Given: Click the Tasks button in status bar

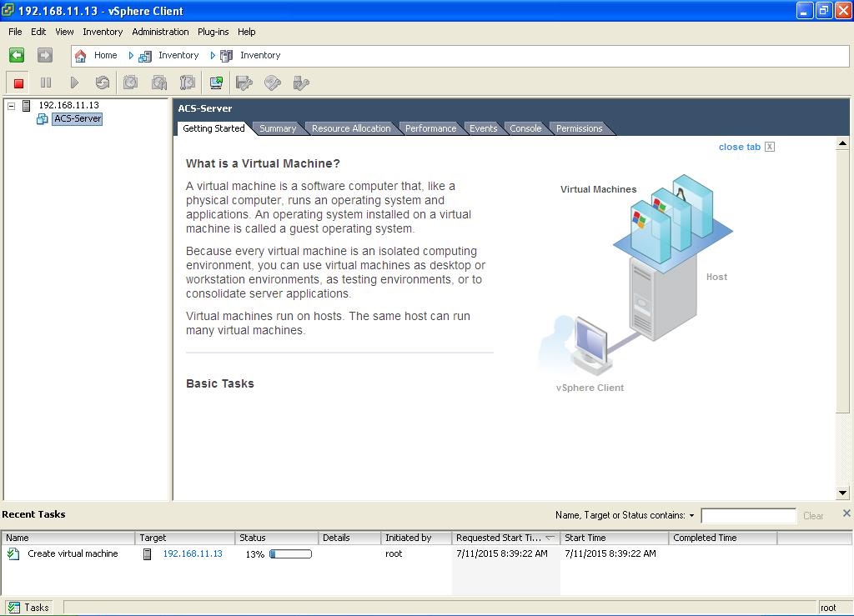Looking at the screenshot, I should pyautogui.click(x=29, y=608).
